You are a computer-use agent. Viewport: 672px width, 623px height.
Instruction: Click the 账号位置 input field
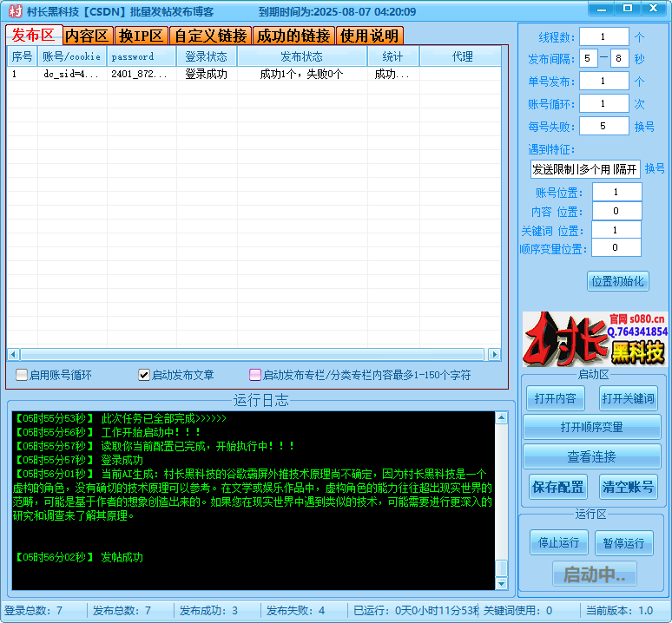(x=617, y=193)
